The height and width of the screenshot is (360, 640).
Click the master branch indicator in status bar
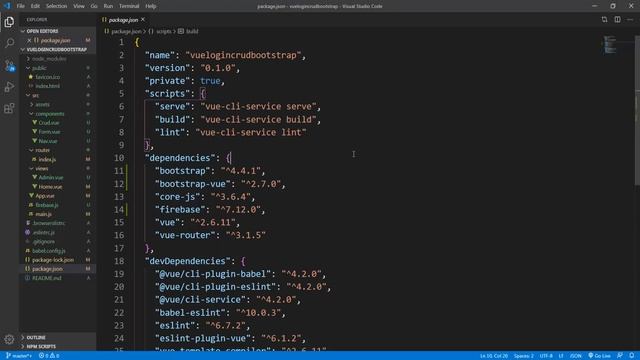click(19, 356)
